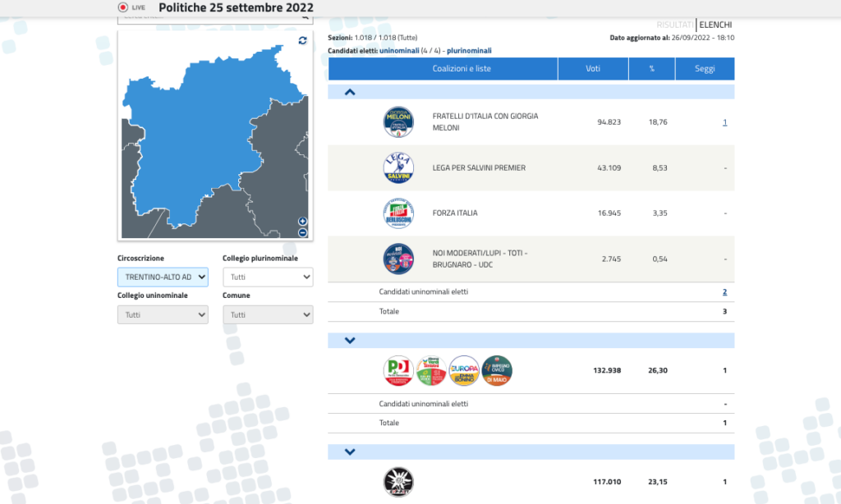Expand the coalition with 132.938 votes

pos(350,341)
